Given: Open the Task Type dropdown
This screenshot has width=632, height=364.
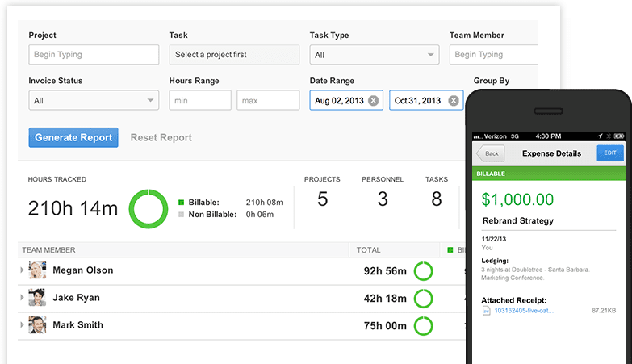Looking at the screenshot, I should click(x=375, y=55).
